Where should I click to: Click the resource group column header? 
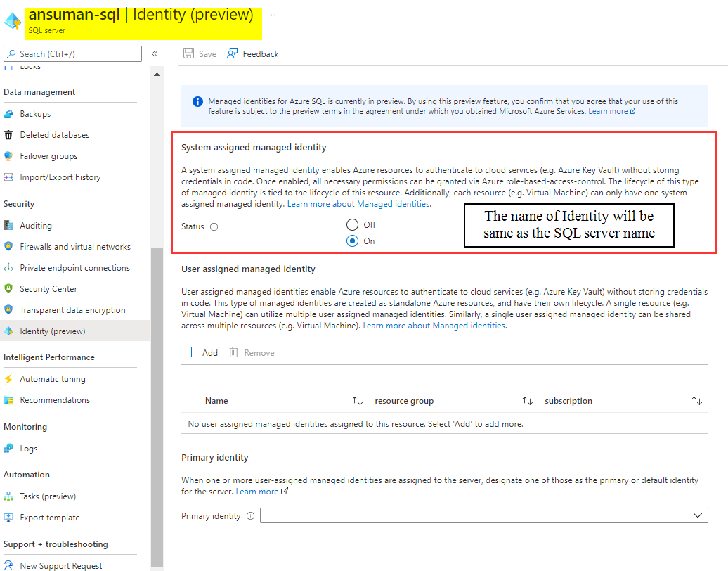coord(404,401)
